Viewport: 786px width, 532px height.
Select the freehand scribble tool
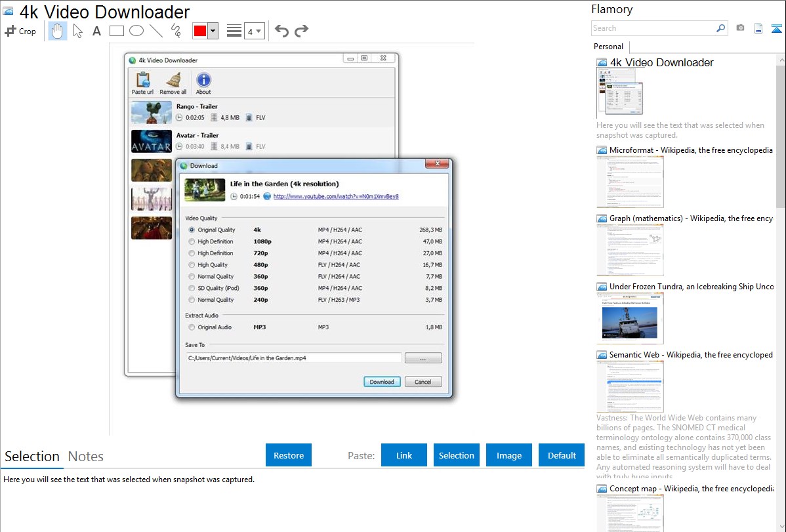coord(176,31)
